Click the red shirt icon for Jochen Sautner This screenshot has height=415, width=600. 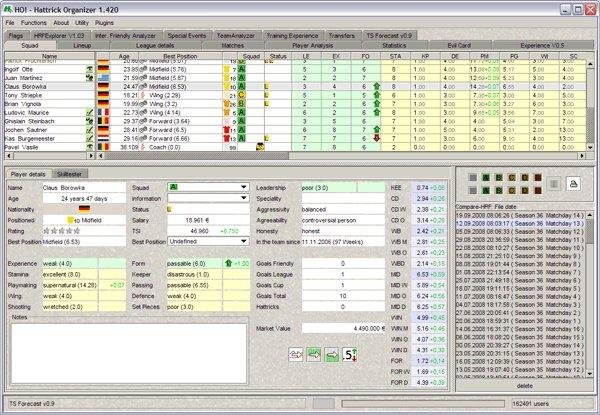[x=226, y=130]
